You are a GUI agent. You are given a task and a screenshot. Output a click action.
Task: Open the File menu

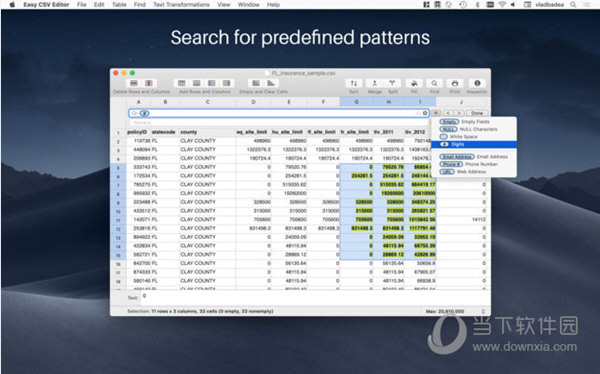(82, 5)
